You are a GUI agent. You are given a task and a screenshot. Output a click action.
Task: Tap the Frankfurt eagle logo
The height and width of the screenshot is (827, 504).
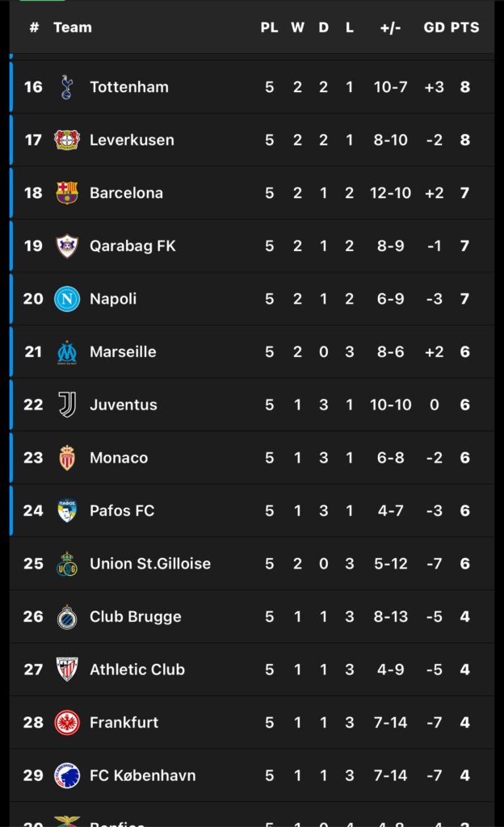tap(67, 723)
